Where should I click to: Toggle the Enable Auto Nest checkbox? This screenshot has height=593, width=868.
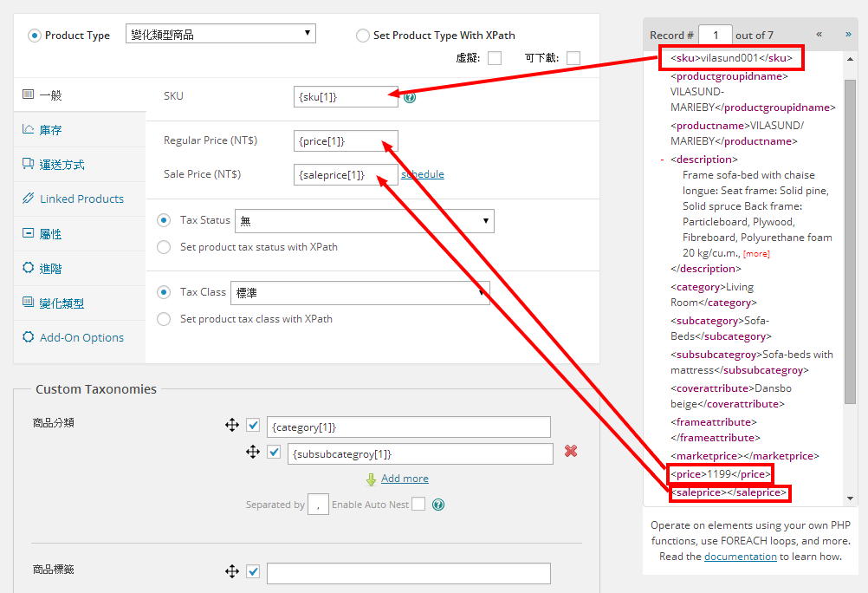(x=418, y=504)
